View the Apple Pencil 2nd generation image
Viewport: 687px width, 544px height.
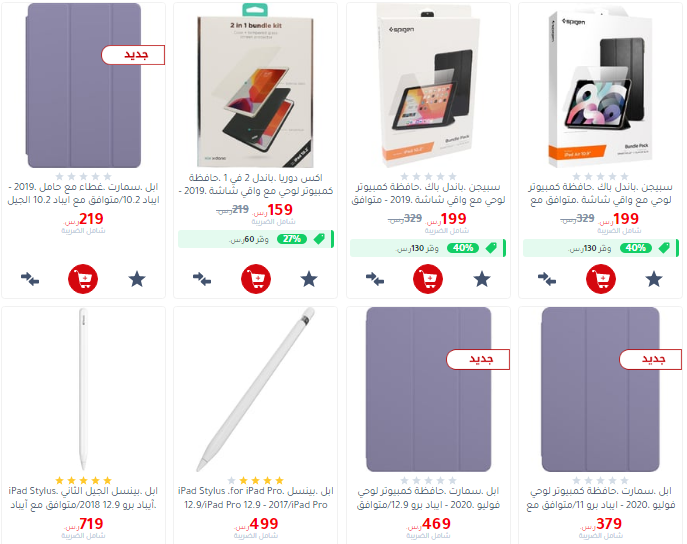83,389
